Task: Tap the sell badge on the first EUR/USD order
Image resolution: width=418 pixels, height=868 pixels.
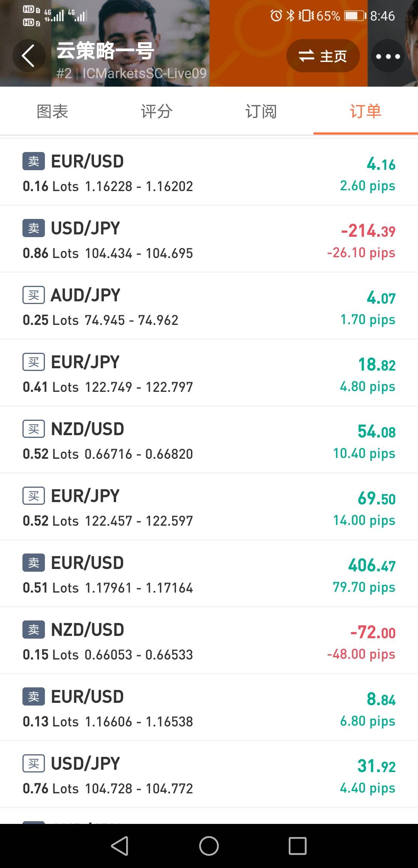Action: (x=34, y=161)
